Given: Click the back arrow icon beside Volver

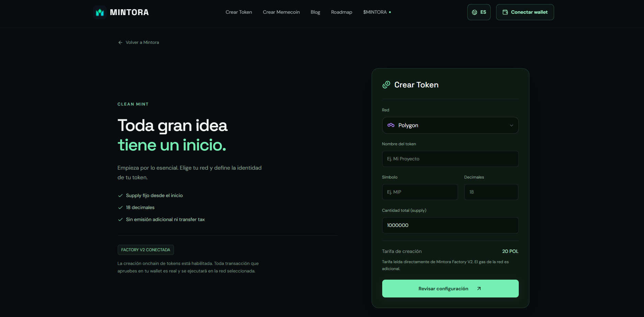Looking at the screenshot, I should (x=120, y=42).
